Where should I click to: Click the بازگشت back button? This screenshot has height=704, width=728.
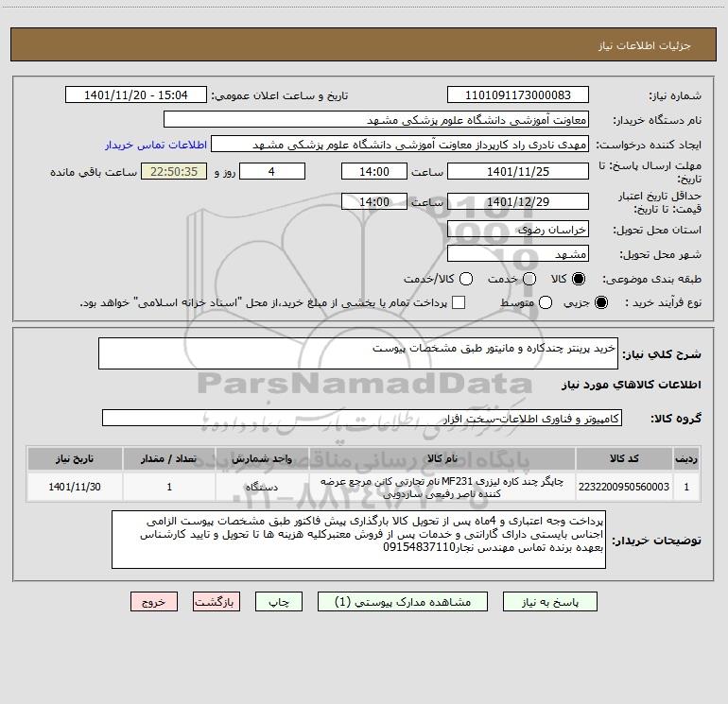(x=217, y=602)
